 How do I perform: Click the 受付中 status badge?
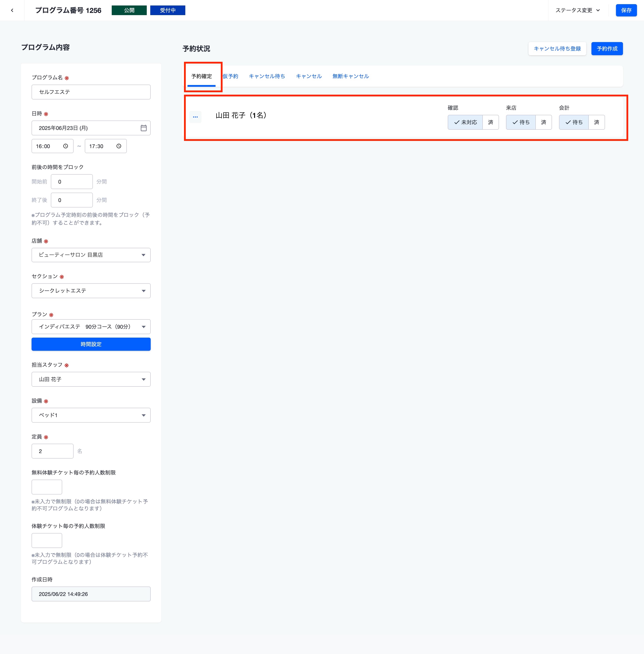click(168, 10)
